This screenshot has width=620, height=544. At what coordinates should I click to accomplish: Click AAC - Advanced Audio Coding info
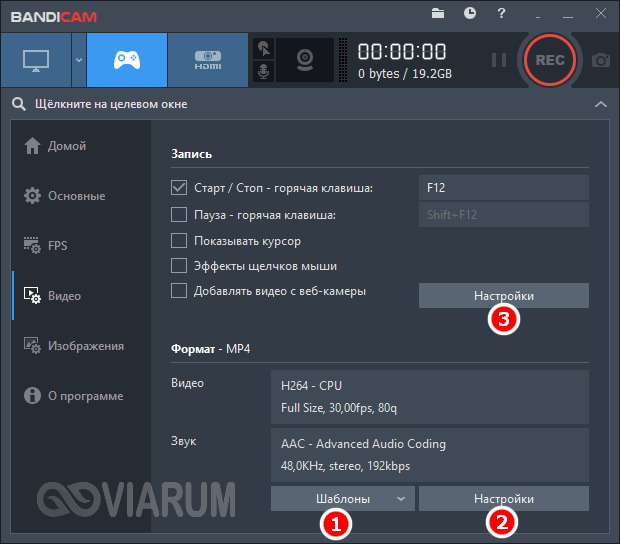363,444
